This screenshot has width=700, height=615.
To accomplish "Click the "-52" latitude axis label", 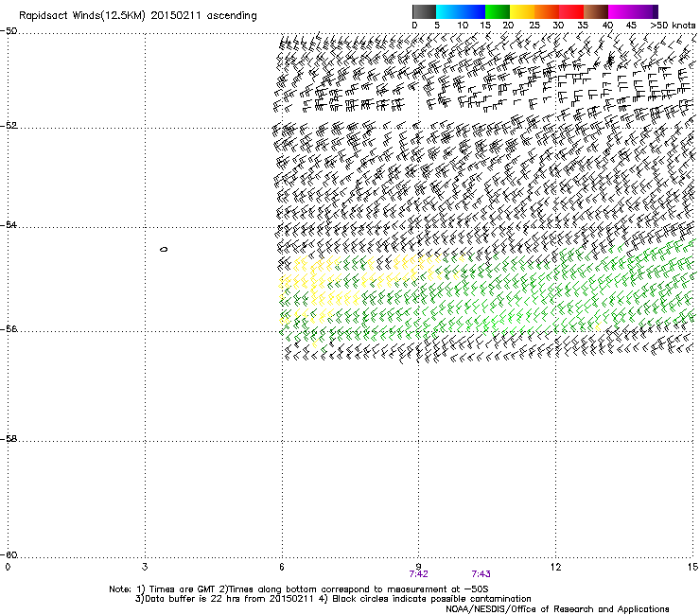I will tap(9, 125).
